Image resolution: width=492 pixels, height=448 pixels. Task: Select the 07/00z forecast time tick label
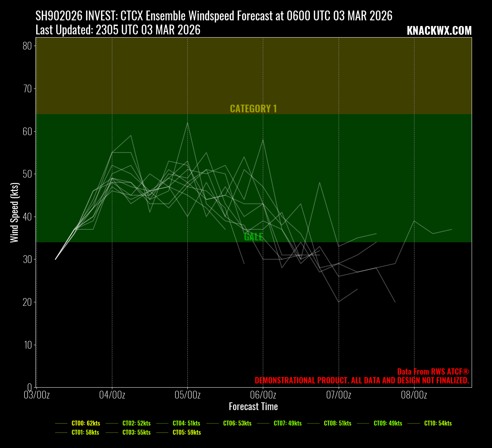(339, 395)
